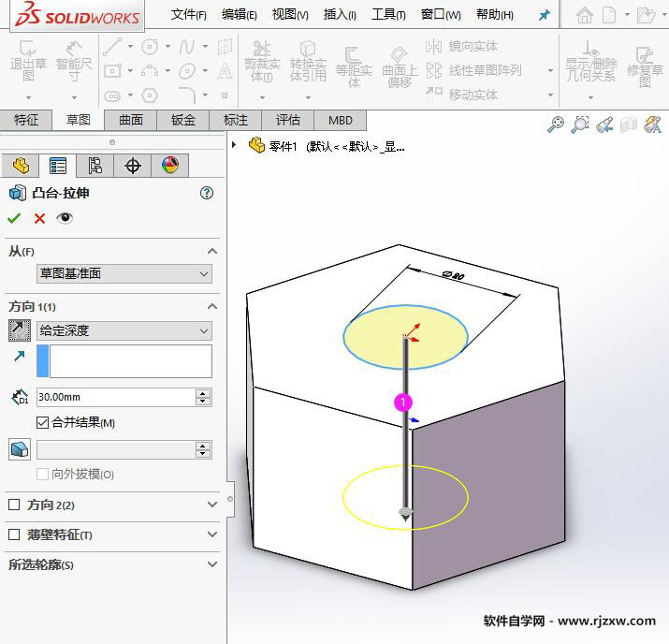Screen dimensions: 669x644
Task: Click the reverse direction button
Action: click(20, 330)
